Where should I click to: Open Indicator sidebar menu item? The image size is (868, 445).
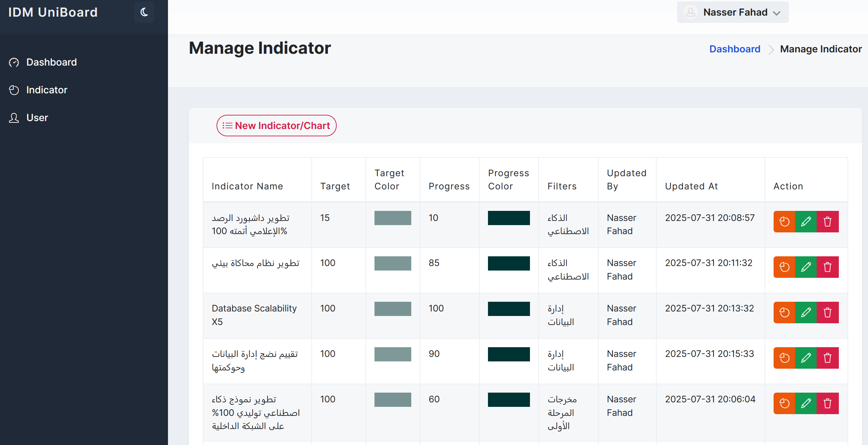coord(47,90)
